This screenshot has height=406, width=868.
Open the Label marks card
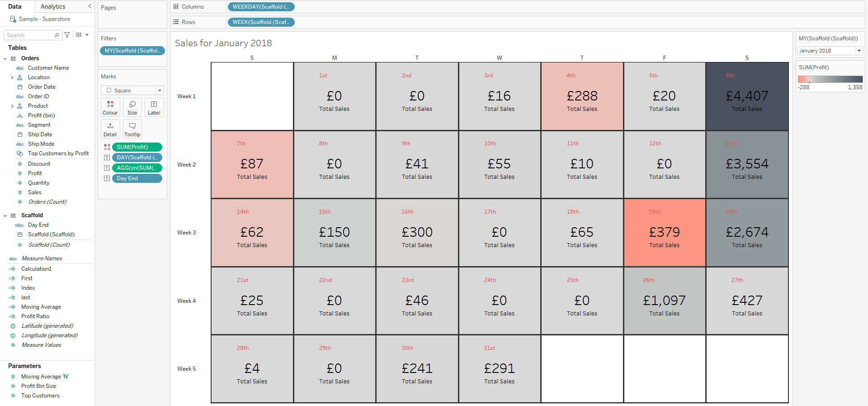pyautogui.click(x=154, y=107)
